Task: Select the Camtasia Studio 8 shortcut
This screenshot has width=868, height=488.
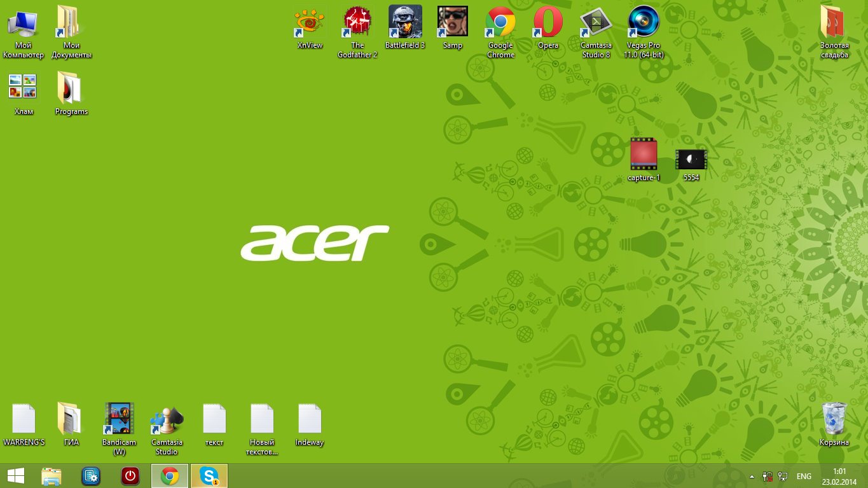Action: [596, 32]
